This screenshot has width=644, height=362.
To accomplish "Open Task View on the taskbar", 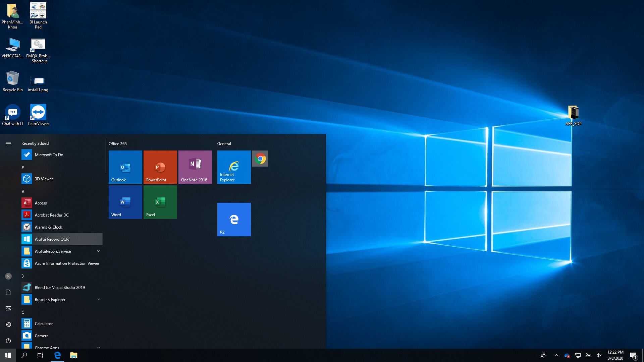I will coord(40,355).
